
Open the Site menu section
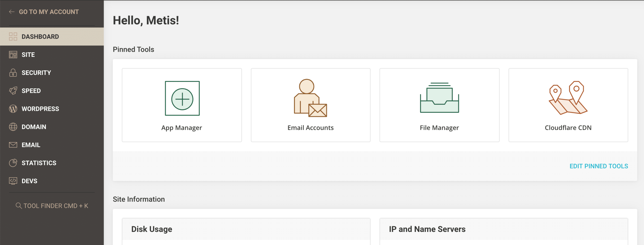(x=52, y=55)
